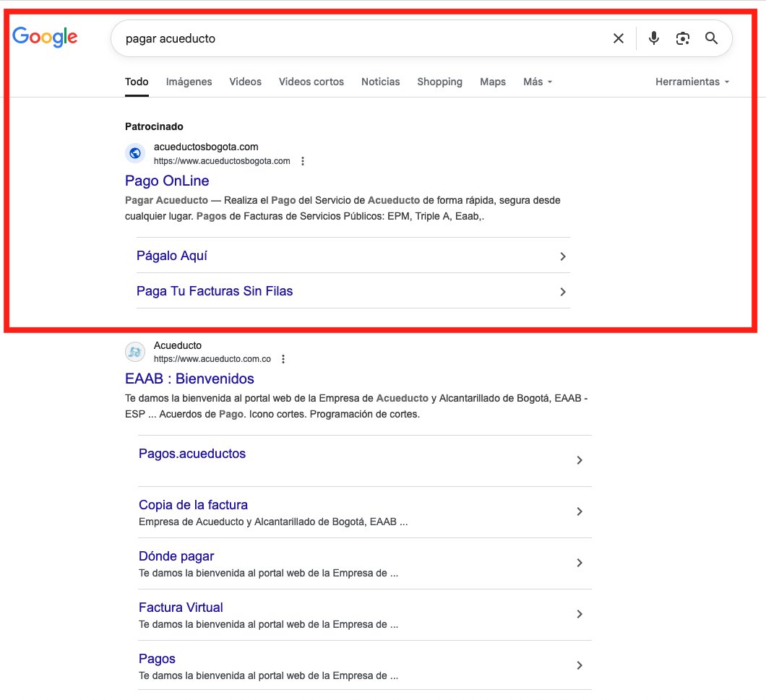The width and height of the screenshot is (766, 700).
Task: Open the Herramientas menu
Action: pyautogui.click(x=688, y=82)
